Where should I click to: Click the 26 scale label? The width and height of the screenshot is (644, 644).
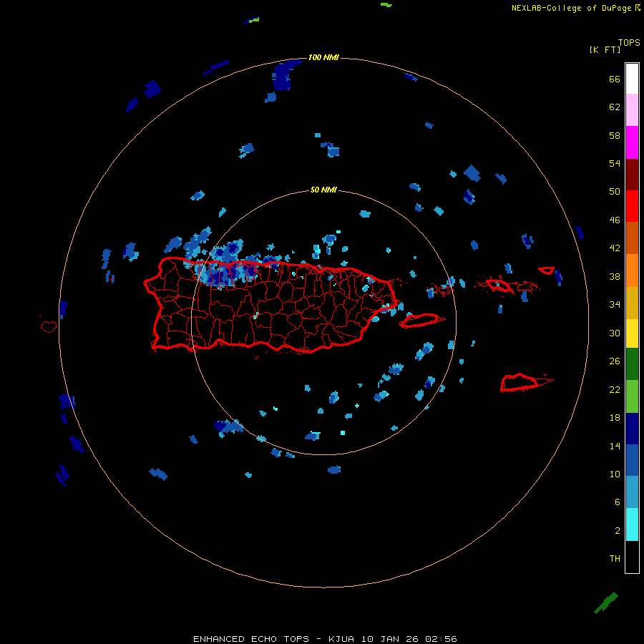coord(615,361)
